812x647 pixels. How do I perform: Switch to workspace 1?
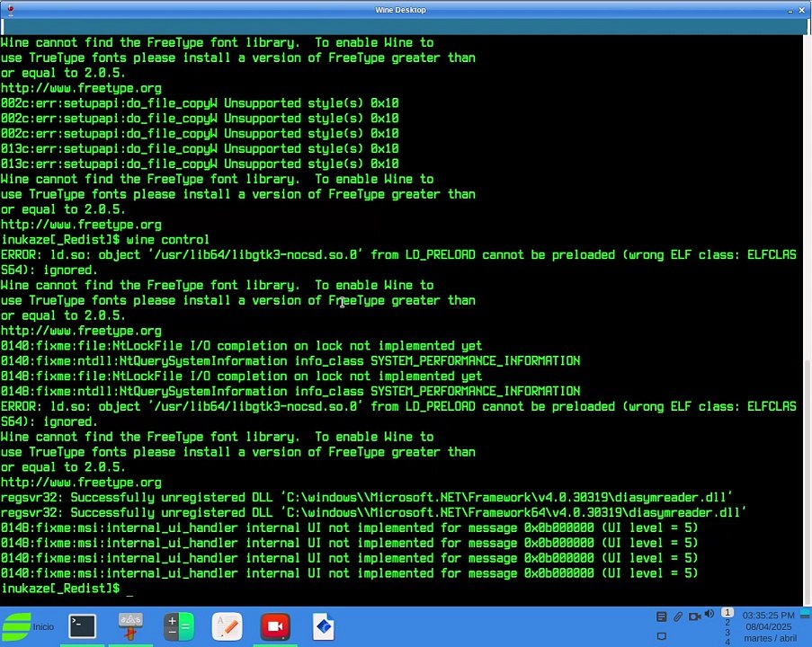pyautogui.click(x=727, y=613)
